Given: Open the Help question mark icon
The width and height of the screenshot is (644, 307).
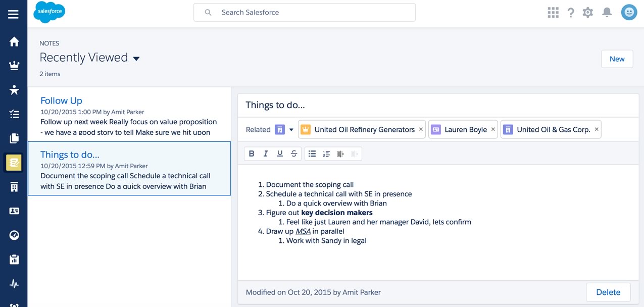Looking at the screenshot, I should coord(571,13).
